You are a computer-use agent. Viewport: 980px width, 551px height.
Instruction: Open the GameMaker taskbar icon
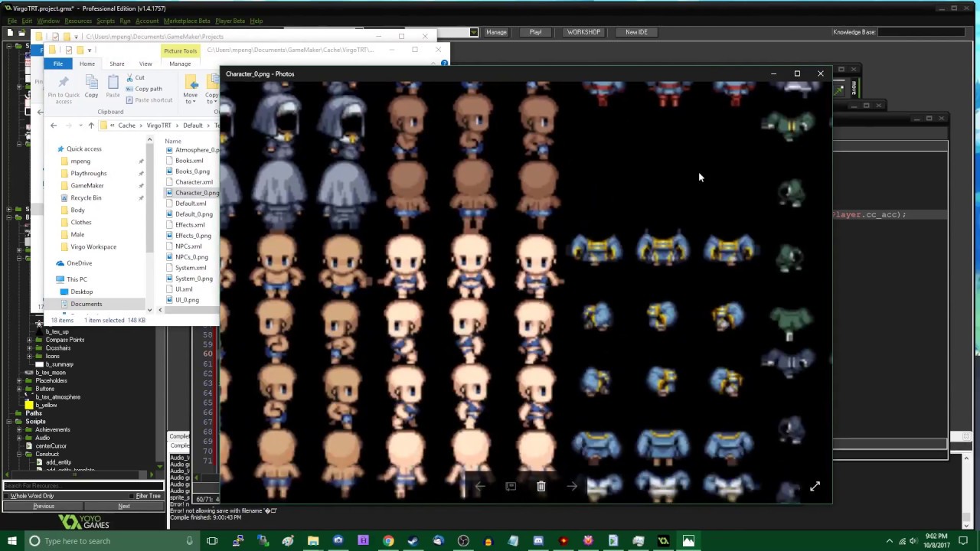click(663, 541)
